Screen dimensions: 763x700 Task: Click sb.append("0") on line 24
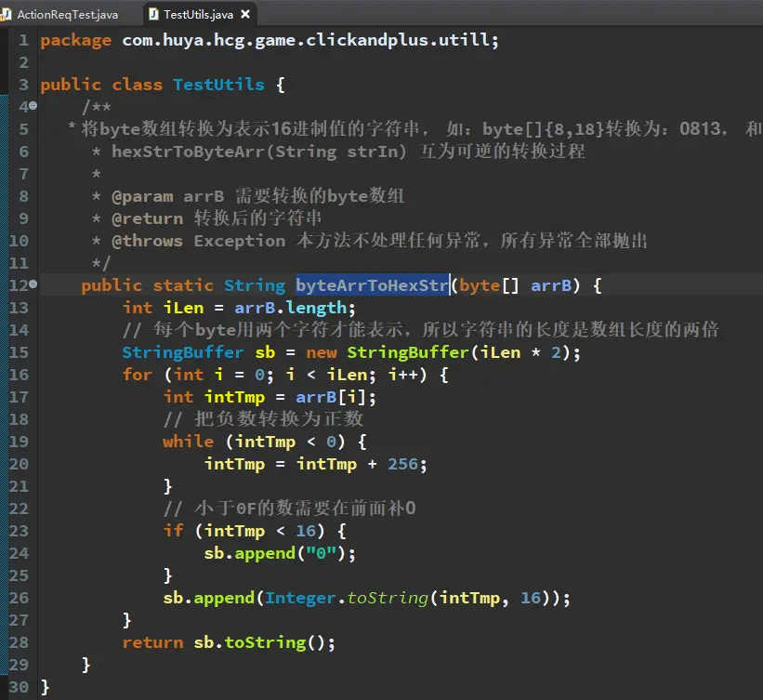[x=280, y=553]
